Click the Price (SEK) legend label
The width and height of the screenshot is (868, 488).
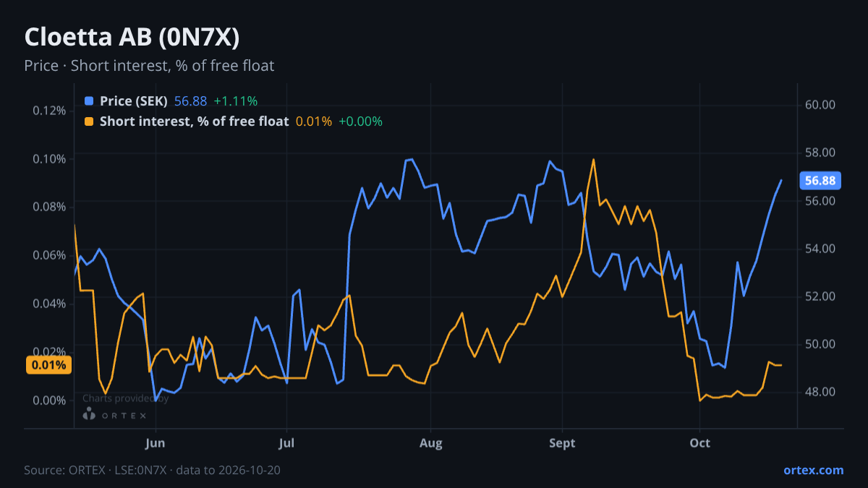click(134, 101)
